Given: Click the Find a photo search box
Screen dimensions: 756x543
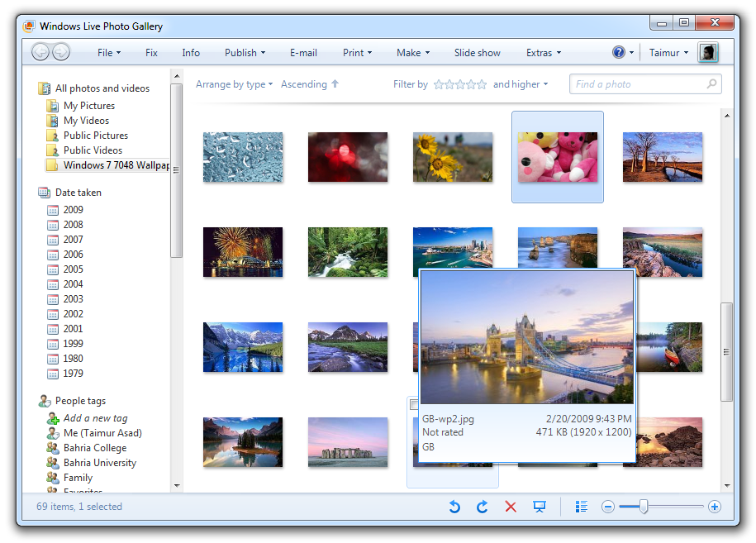Looking at the screenshot, I should tap(639, 84).
